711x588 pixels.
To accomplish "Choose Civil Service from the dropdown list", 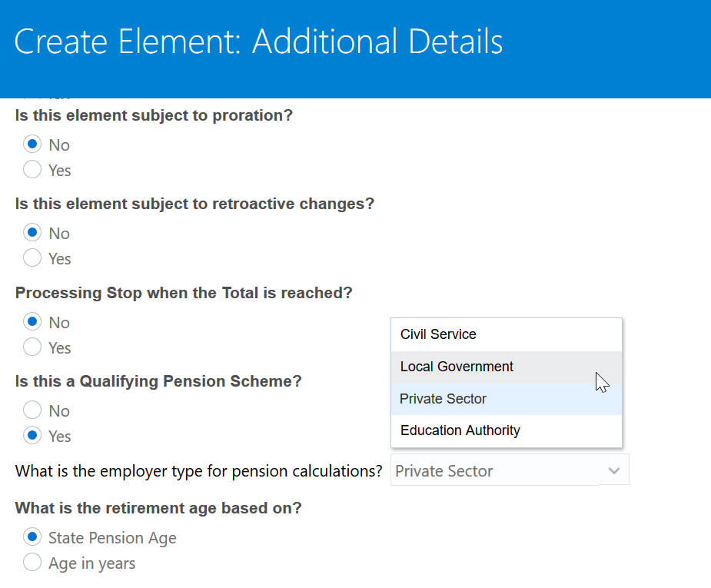I will pos(438,334).
